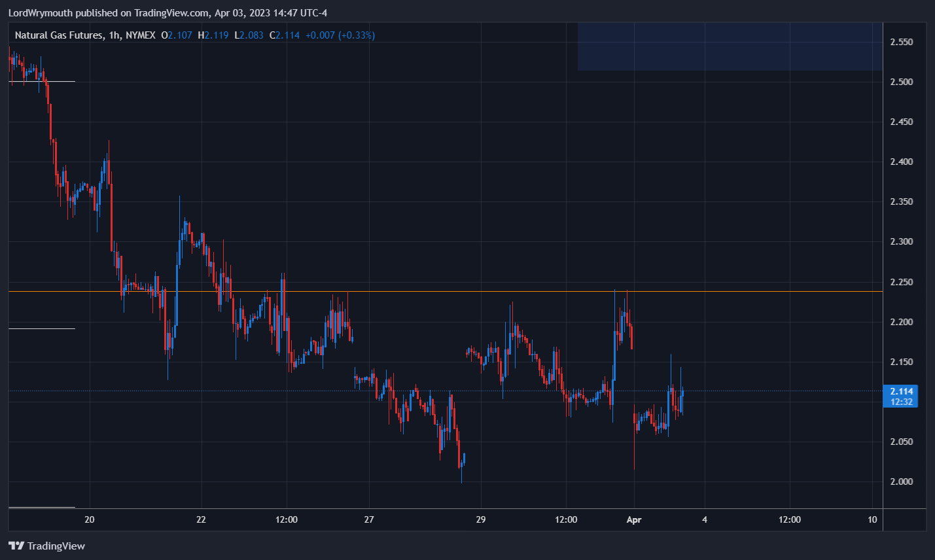
Task: Click the high value H2.119
Action: click(213, 35)
